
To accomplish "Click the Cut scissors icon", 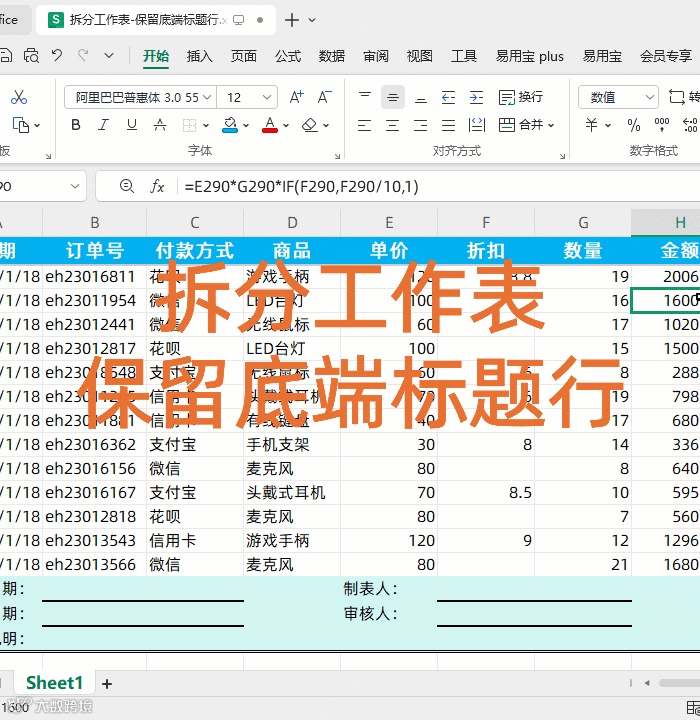I will click(x=19, y=97).
